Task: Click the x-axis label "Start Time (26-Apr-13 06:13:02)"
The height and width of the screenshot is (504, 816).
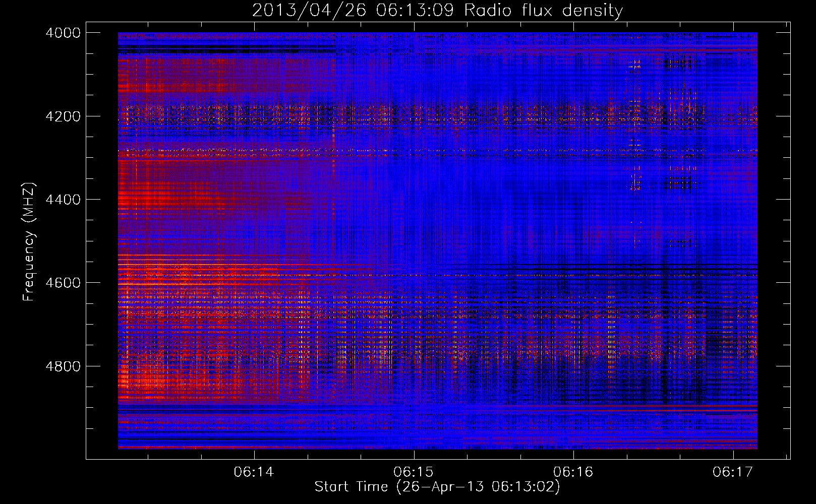Action: click(x=437, y=487)
